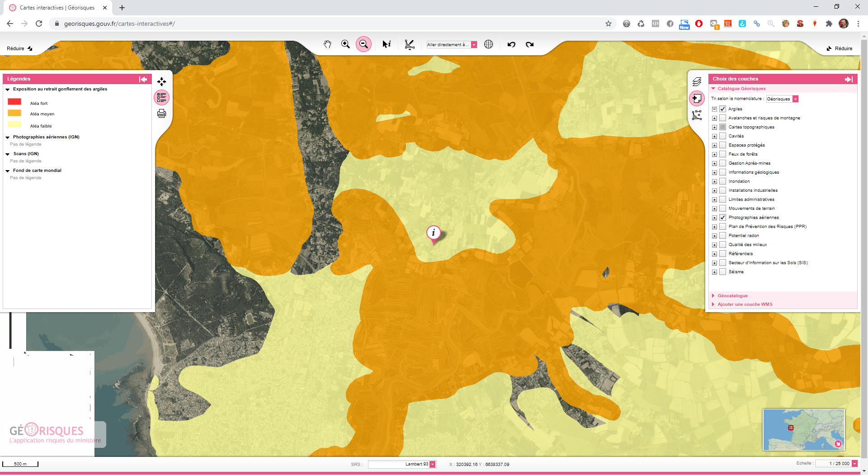The image size is (868, 475).
Task: Click the add layer plus icon
Action: click(x=697, y=98)
